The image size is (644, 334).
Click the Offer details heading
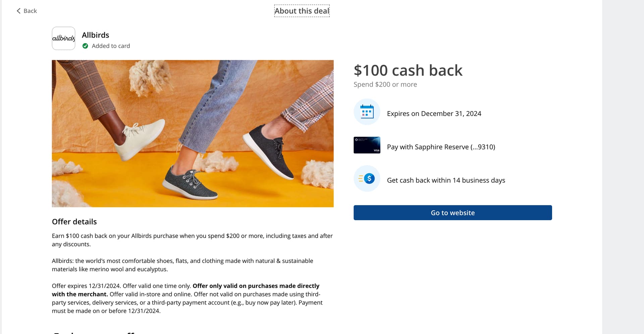pyautogui.click(x=74, y=222)
